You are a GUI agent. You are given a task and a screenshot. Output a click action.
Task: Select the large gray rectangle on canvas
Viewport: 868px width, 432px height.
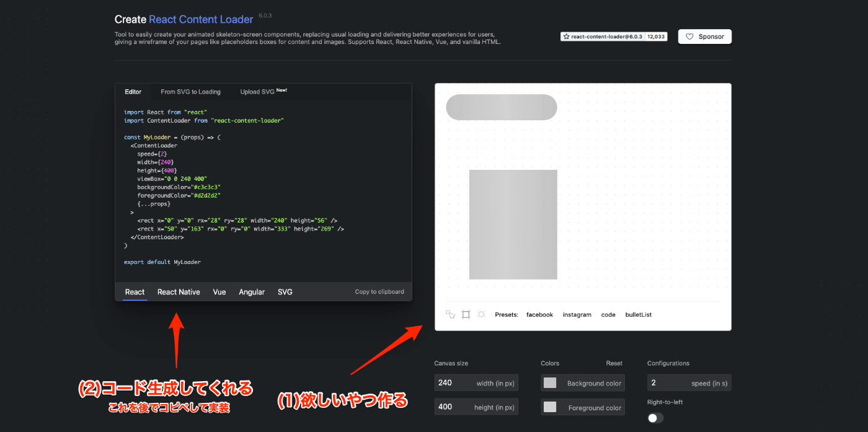(513, 224)
